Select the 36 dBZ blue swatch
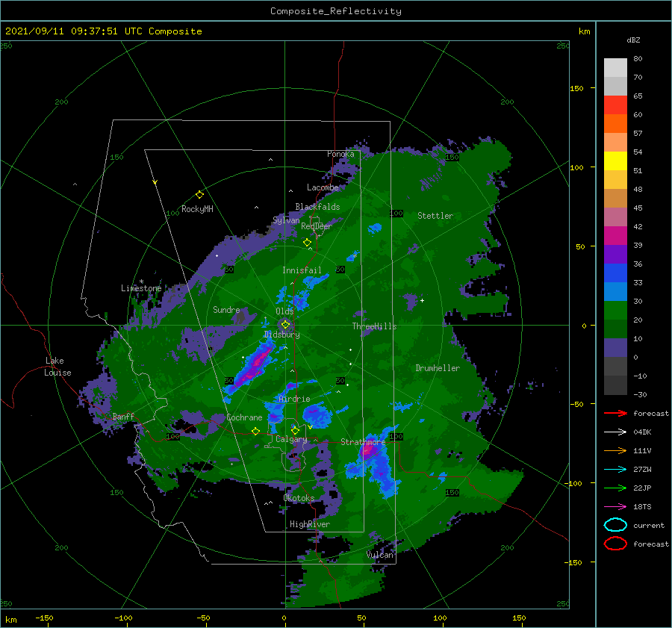The width and height of the screenshot is (672, 628). (x=615, y=273)
